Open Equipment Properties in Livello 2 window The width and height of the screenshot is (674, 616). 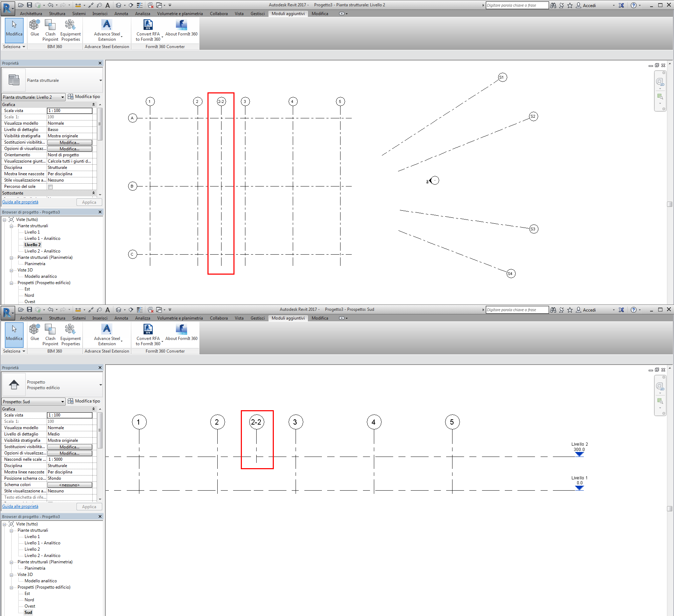click(x=70, y=28)
